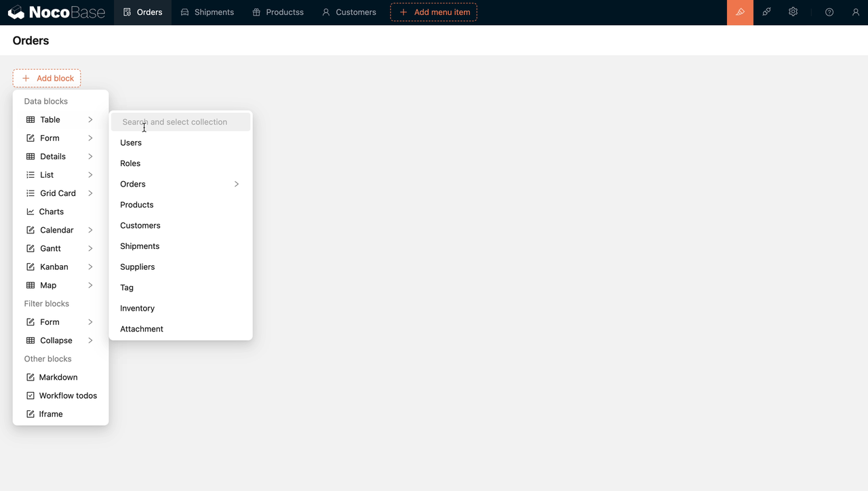The height and width of the screenshot is (491, 868).
Task: Select Kanban from Data blocks
Action: [60, 267]
